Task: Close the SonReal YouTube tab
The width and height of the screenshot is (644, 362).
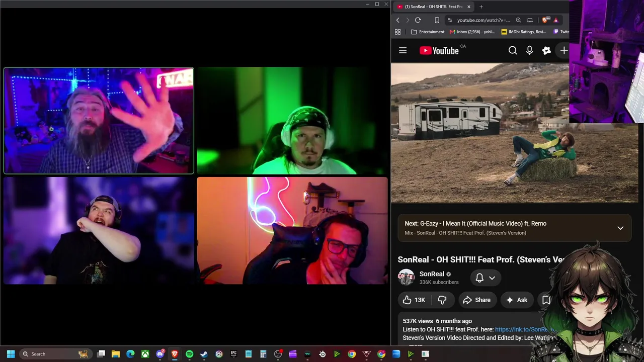Action: (x=468, y=7)
